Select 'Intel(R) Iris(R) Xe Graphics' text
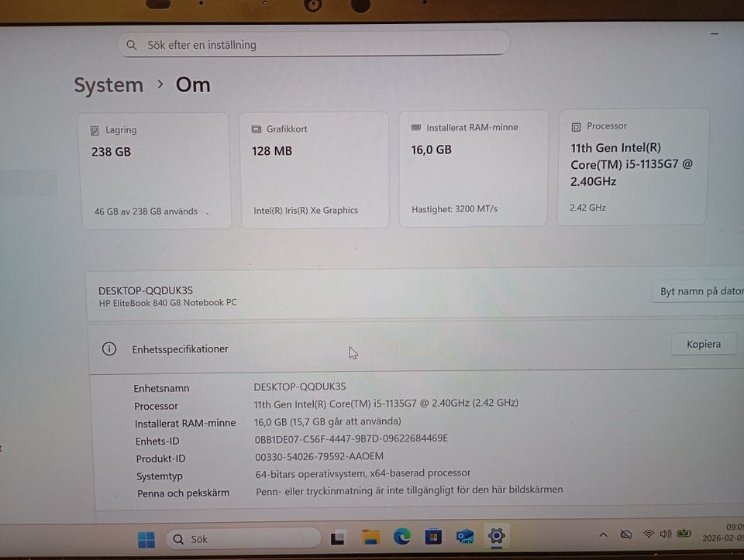The width and height of the screenshot is (744, 560). point(305,210)
